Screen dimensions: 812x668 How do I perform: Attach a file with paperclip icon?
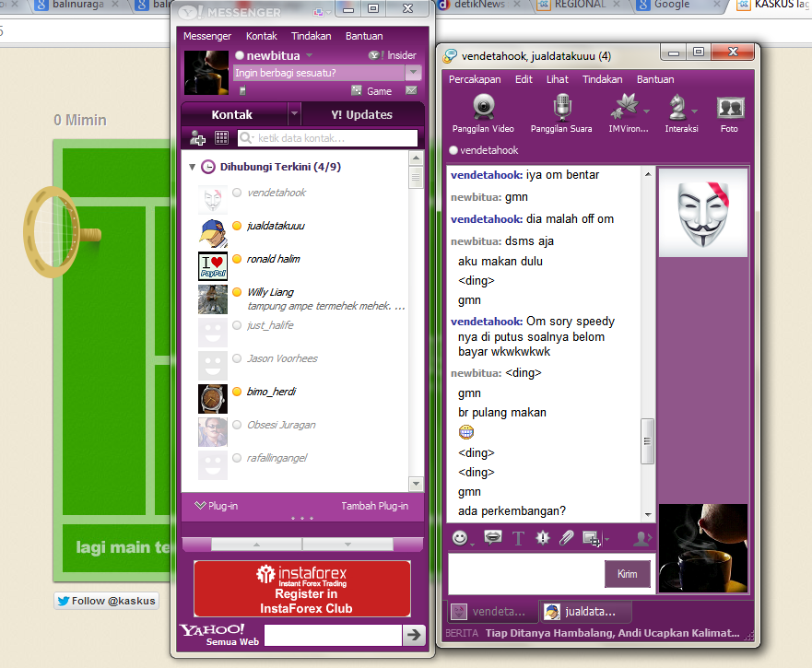pos(567,538)
